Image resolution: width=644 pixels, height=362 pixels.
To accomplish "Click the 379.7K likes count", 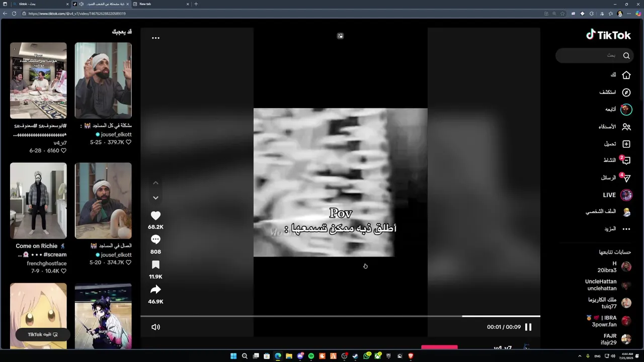I will coord(116,142).
